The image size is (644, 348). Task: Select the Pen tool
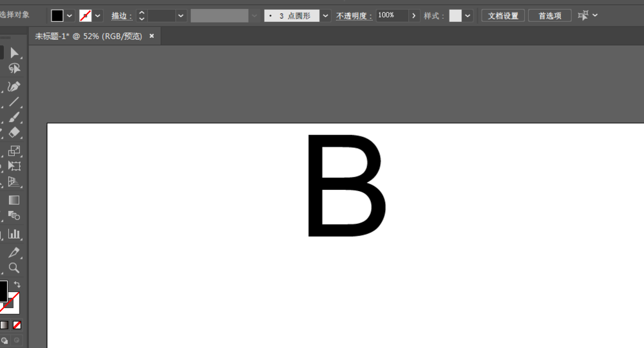click(14, 86)
